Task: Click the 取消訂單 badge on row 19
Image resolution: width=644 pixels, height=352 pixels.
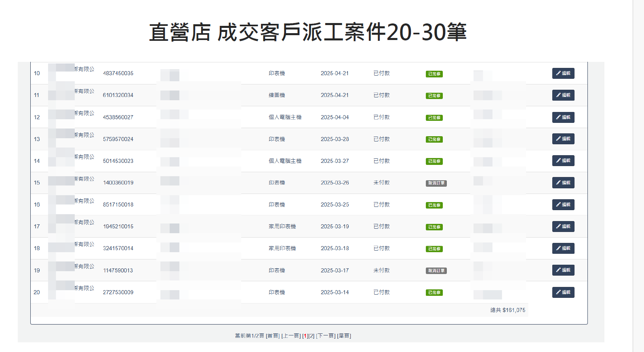Action: point(436,271)
